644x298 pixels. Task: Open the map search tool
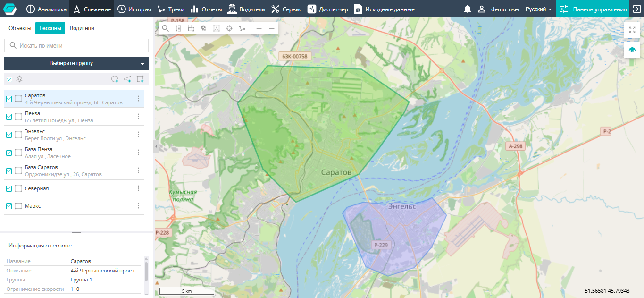coord(166,28)
